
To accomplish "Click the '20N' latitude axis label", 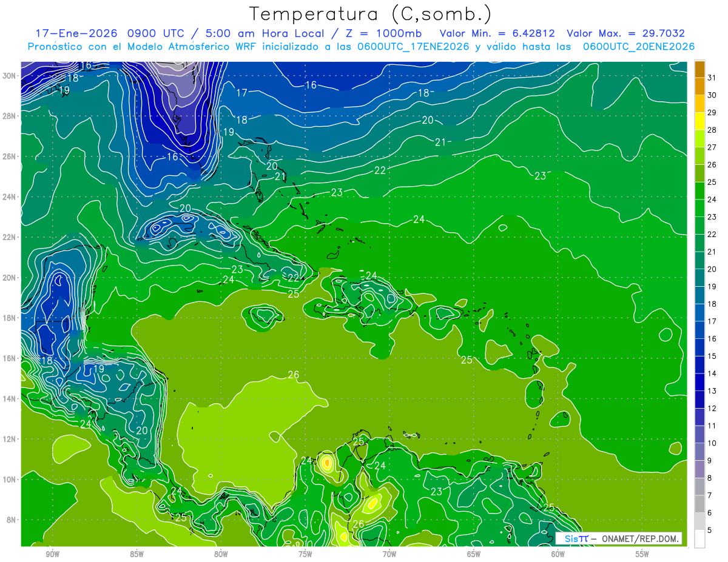I will point(9,278).
